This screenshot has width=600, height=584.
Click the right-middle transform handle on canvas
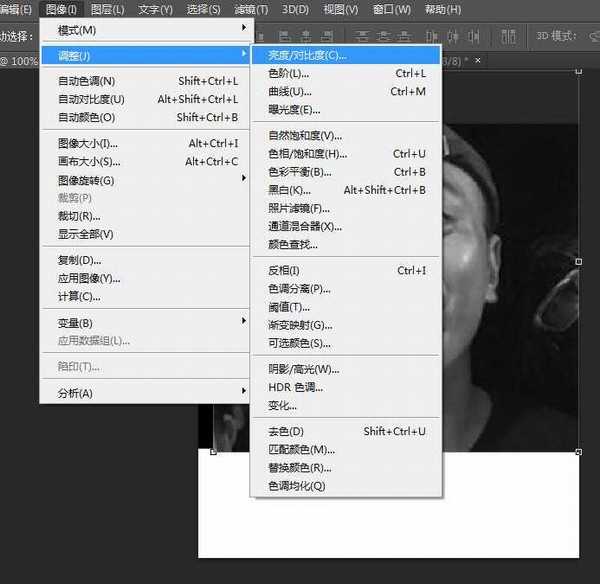[579, 261]
